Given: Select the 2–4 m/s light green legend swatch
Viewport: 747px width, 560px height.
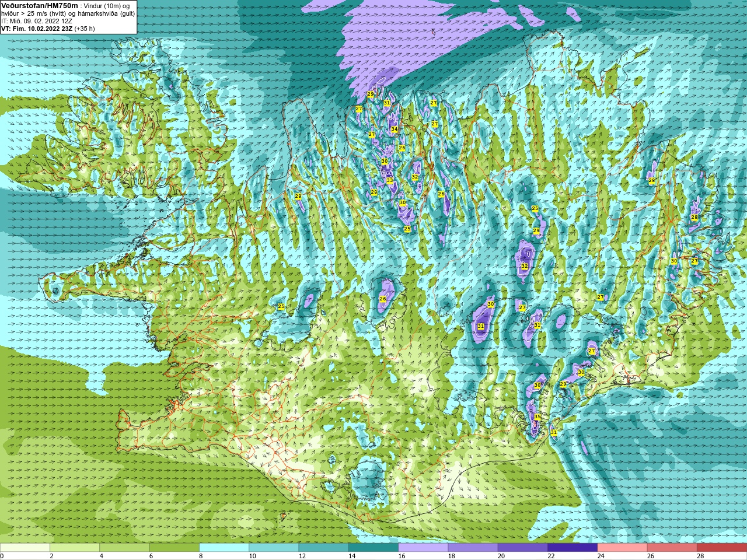Looking at the screenshot, I should (x=75, y=548).
